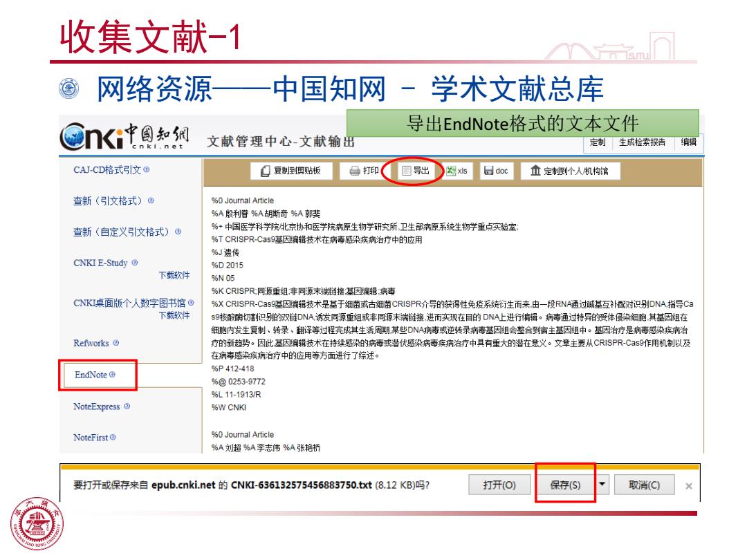Expand the save options dropdown arrow
The image size is (747, 560).
point(602,484)
